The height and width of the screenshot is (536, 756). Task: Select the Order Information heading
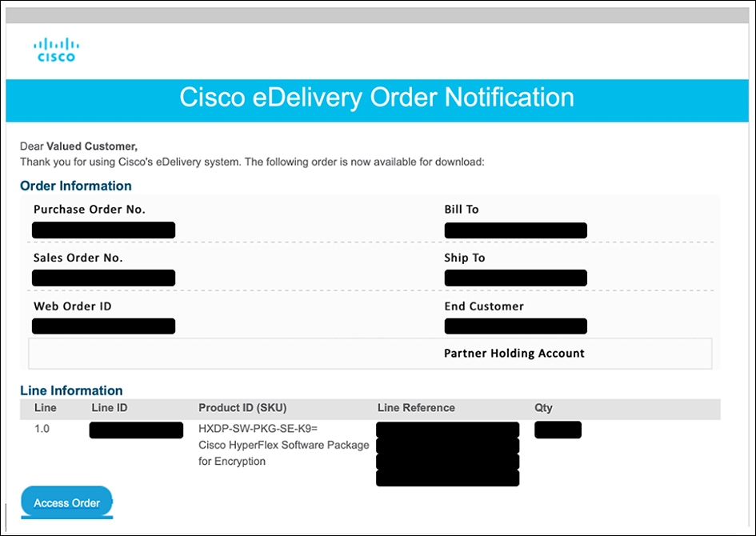76,186
